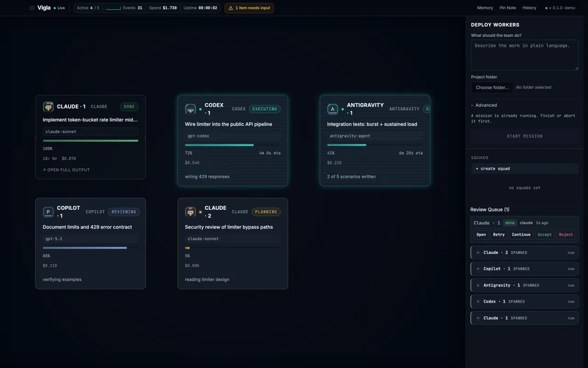Click 'verifying examples' status text
The image size is (588, 368).
[62, 280]
